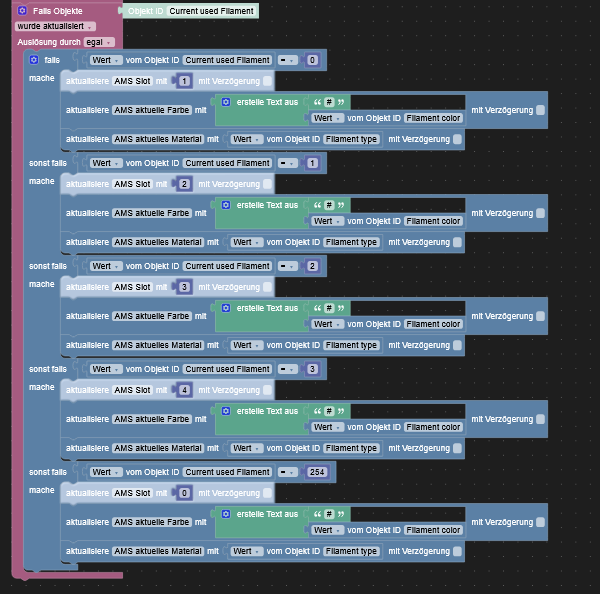Toggle mit Verzögerung checkbox for AMS Slot 4
This screenshot has width=600, height=594.
tap(267, 390)
